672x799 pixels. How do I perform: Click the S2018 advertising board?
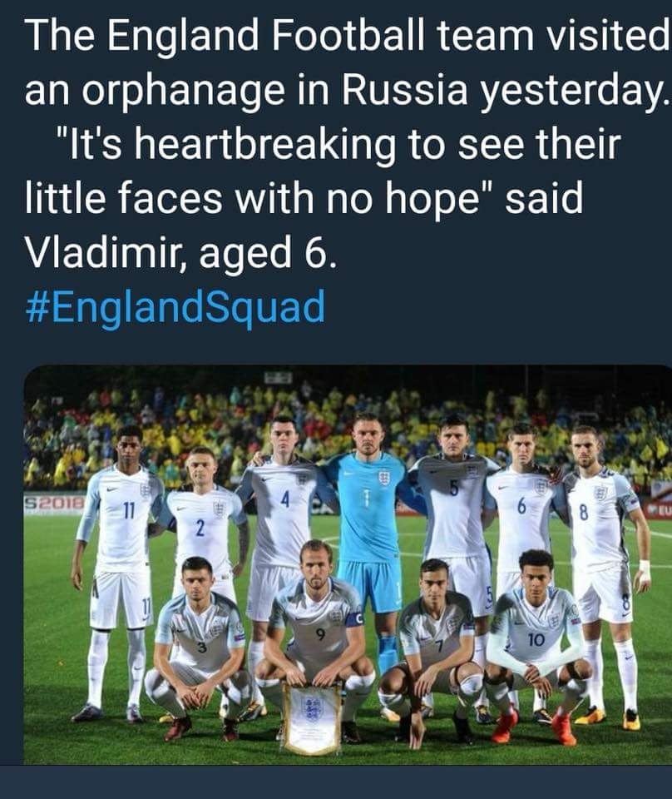pyautogui.click(x=54, y=504)
